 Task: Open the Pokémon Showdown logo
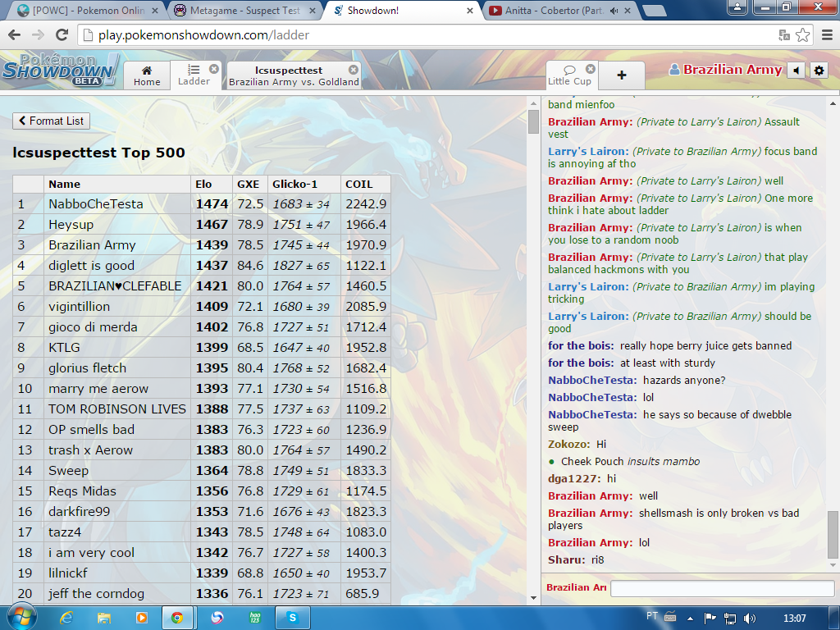pyautogui.click(x=59, y=71)
